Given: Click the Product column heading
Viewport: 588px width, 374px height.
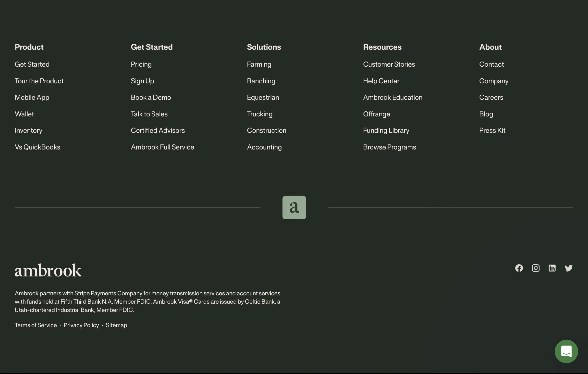Looking at the screenshot, I should tap(29, 47).
